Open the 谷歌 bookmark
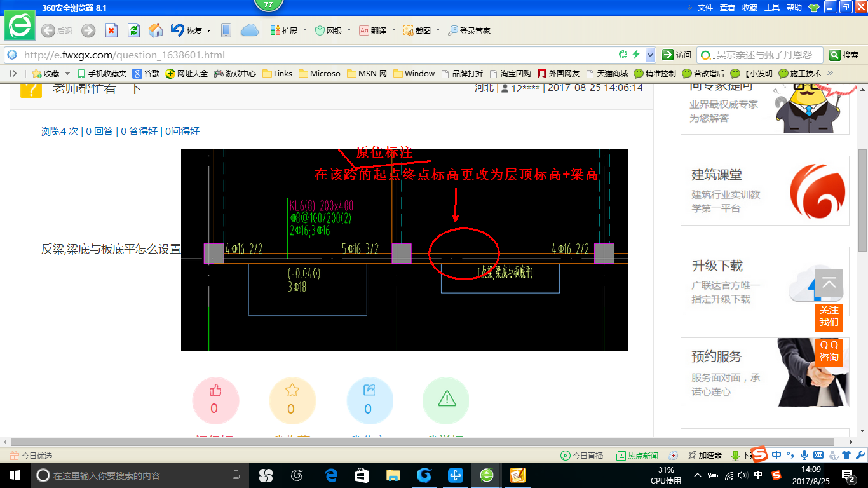 click(x=146, y=74)
